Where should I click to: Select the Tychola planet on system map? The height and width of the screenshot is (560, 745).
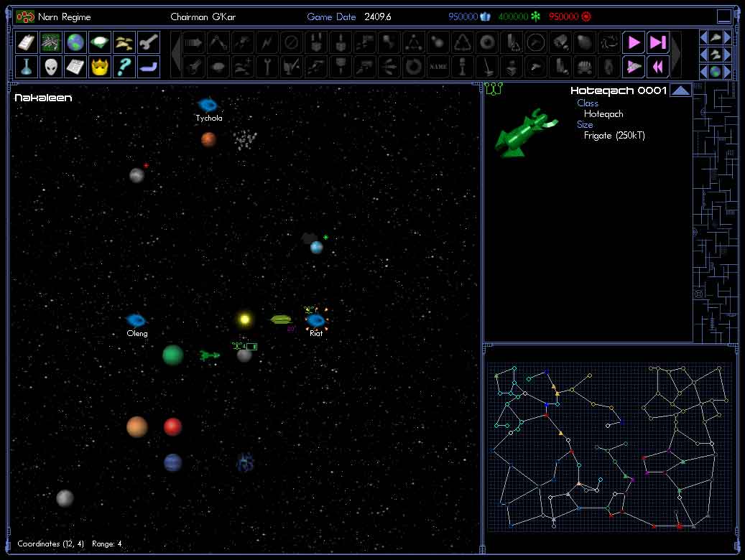[x=208, y=105]
